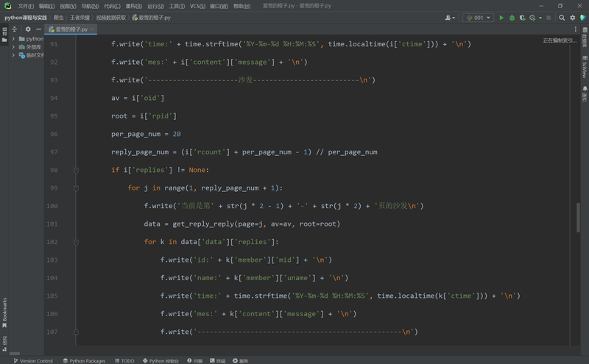Run the 001 configuration with the green play button
This screenshot has height=364, width=589.
tap(501, 18)
